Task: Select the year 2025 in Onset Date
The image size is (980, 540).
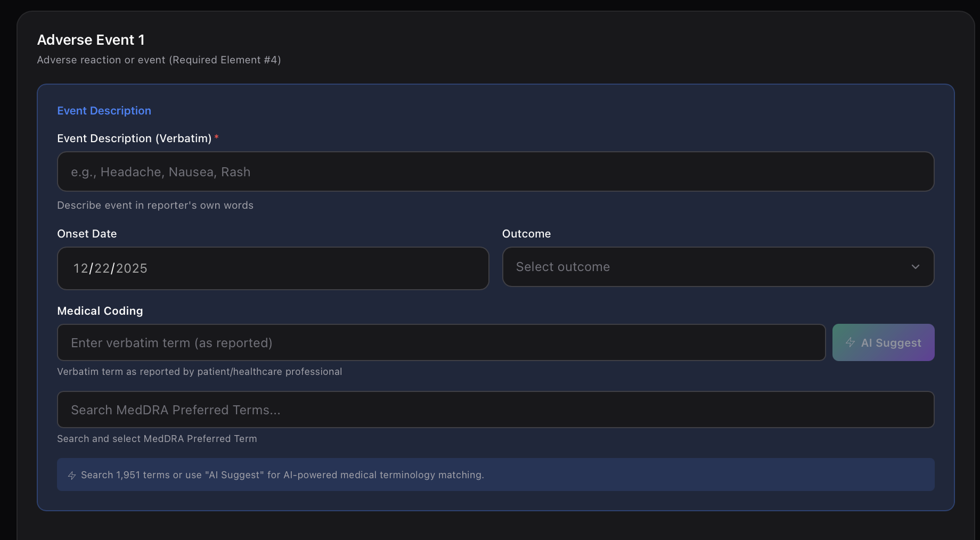Action: [x=132, y=268]
